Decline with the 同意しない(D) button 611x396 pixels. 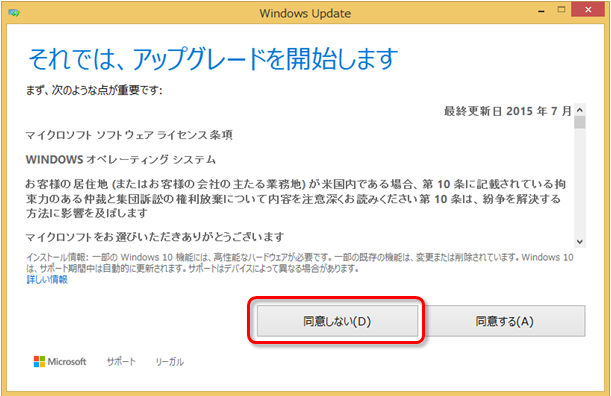click(x=337, y=321)
